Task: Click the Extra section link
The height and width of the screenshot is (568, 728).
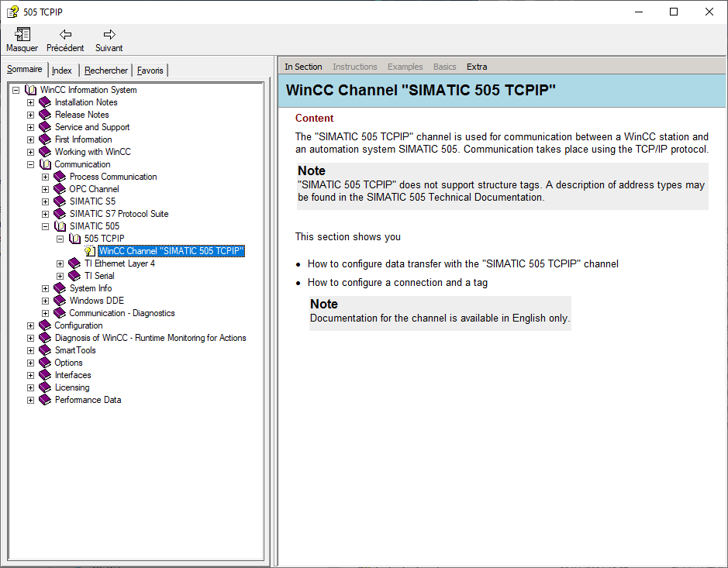Action: coord(477,67)
